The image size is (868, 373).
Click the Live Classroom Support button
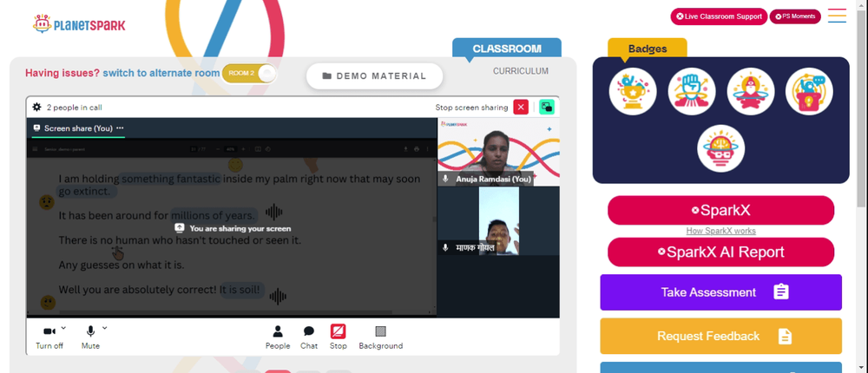(x=719, y=16)
